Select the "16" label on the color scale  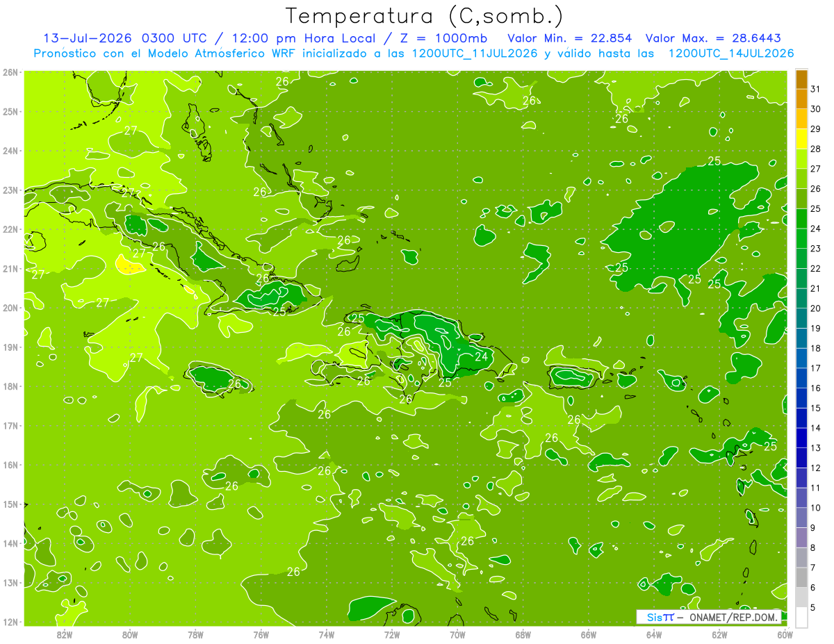(x=816, y=388)
